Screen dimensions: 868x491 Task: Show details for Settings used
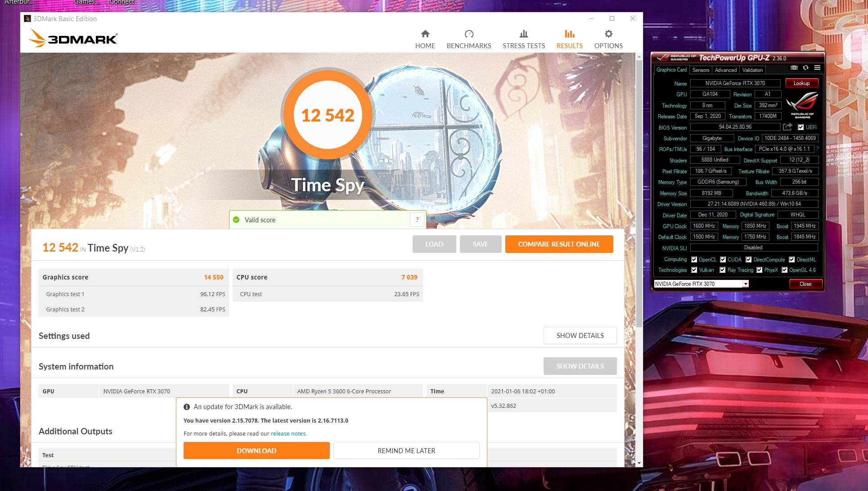pyautogui.click(x=580, y=336)
